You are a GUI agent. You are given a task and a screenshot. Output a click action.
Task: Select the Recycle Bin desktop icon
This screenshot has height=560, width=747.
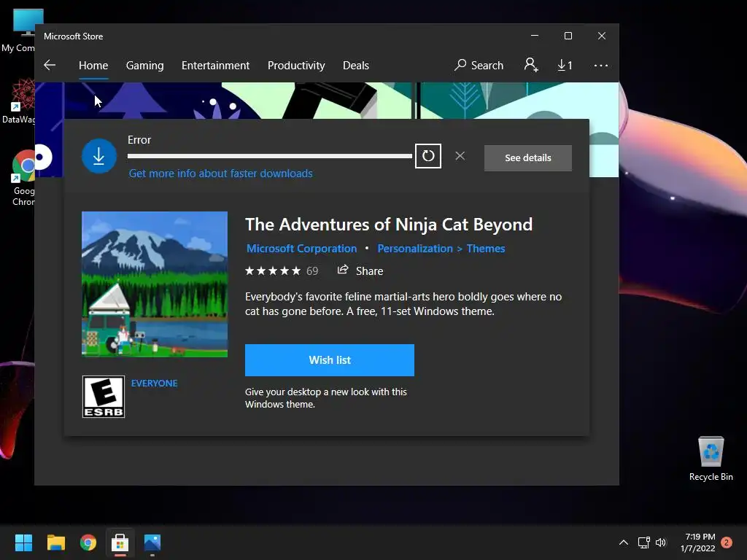(x=711, y=459)
